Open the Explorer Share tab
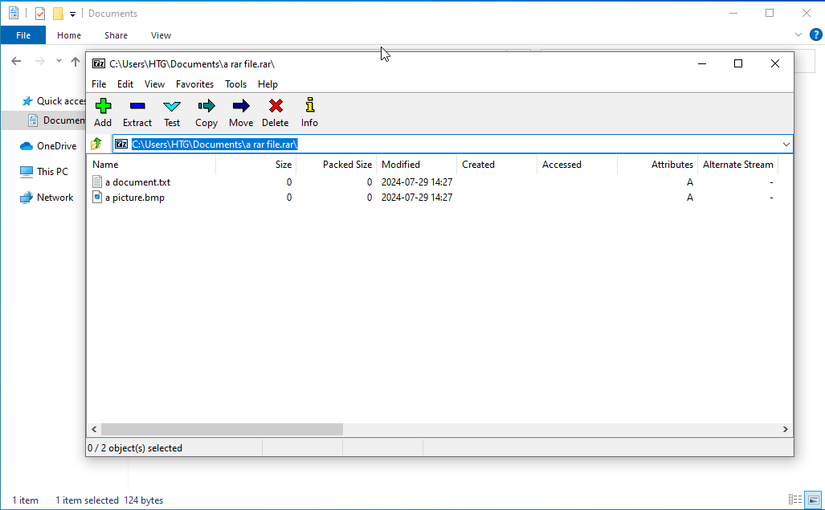The height and width of the screenshot is (510, 825). click(x=116, y=35)
